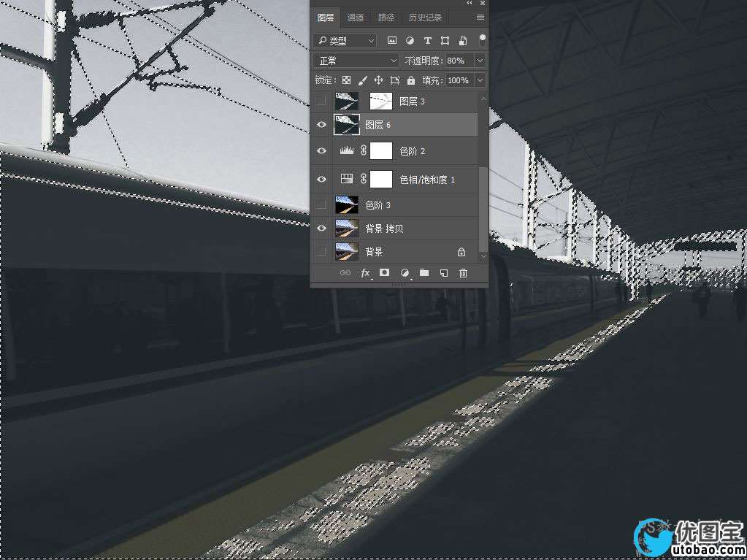Viewport: 747px width, 560px height.
Task: Select the 色相/饱和度 1 layer mask
Action: pyautogui.click(x=381, y=179)
